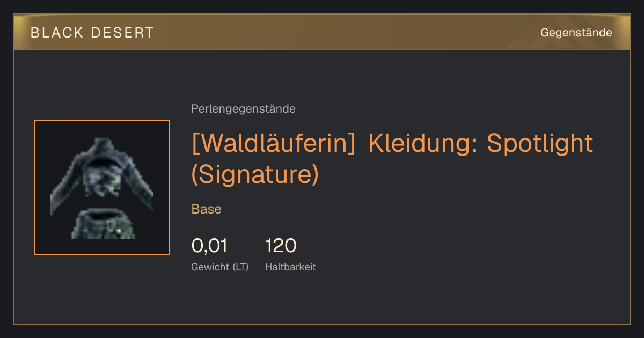This screenshot has height=338, width=644.
Task: Click the word Waldläuferin in brackets
Action: pos(274,143)
